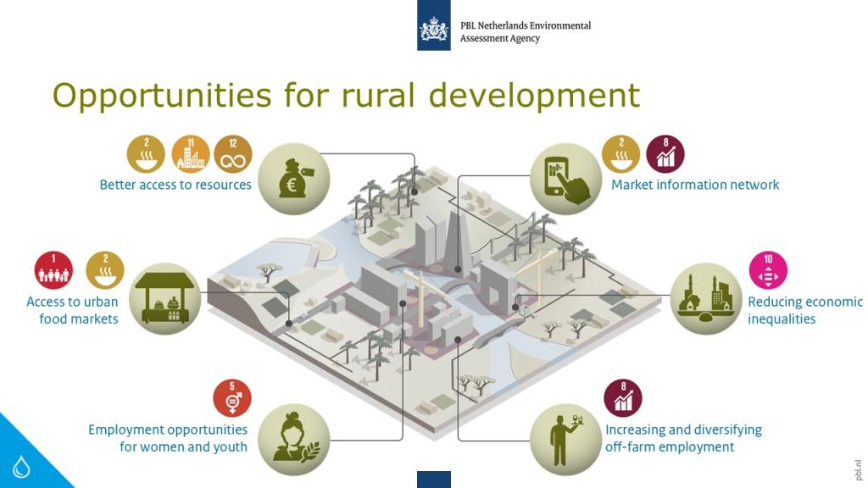The width and height of the screenshot is (868, 488).
Task: Click the water drop icon in corner
Action: [x=21, y=465]
